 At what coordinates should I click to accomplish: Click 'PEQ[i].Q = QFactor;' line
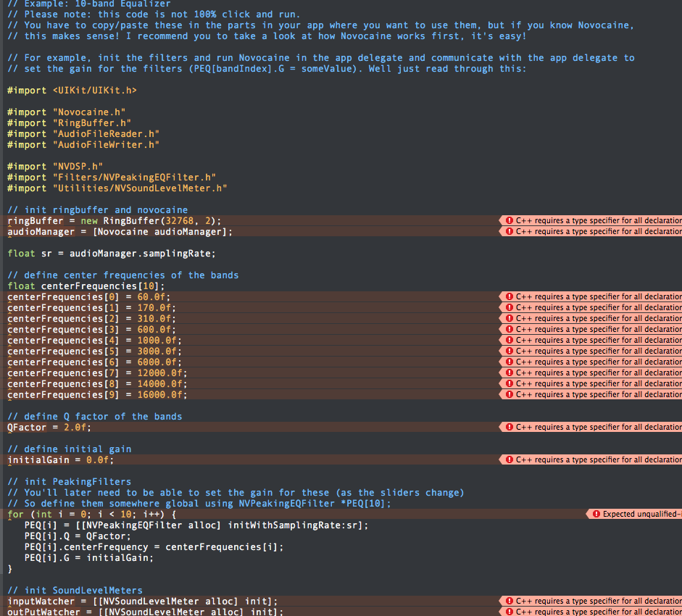pos(78,536)
